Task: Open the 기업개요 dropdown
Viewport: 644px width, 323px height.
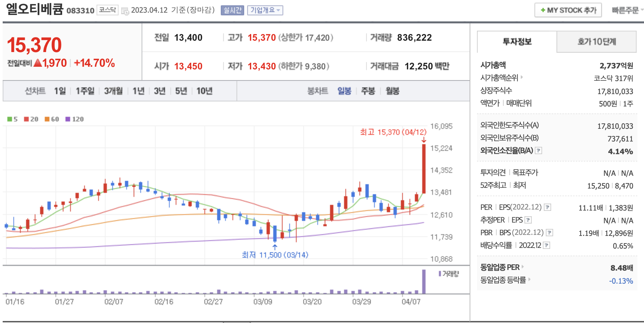Action: [265, 10]
